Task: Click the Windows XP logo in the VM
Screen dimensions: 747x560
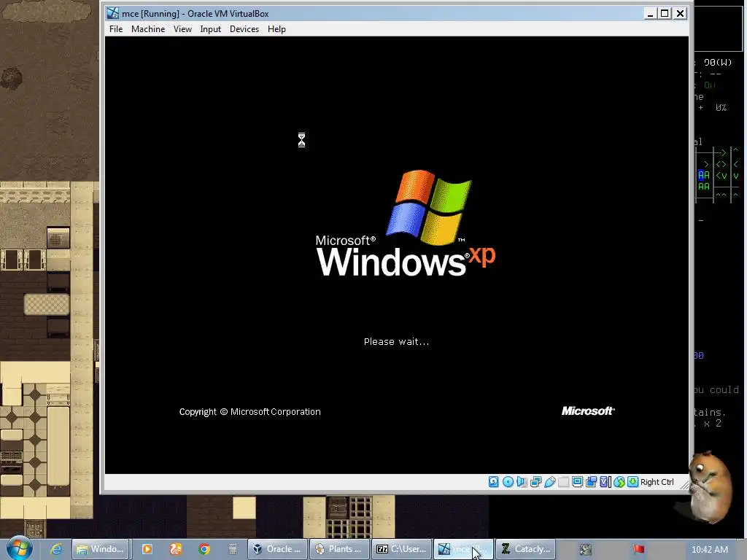Action: coord(406,223)
